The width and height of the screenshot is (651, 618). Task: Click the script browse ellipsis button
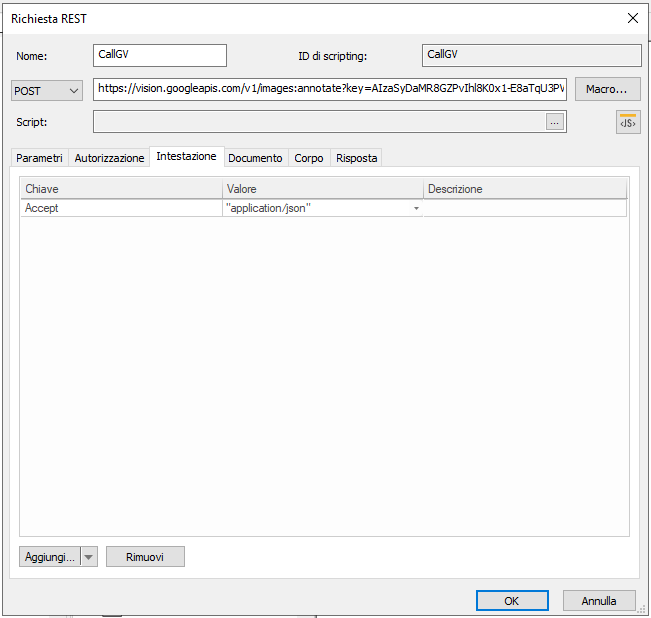[554, 122]
